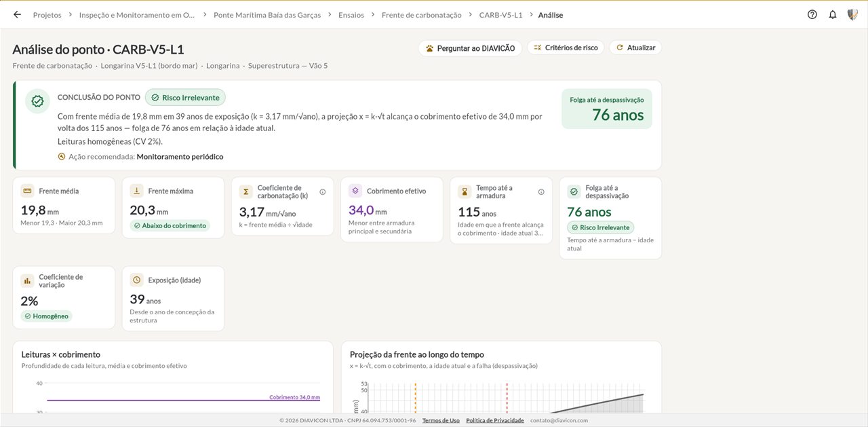Screen dimensions: 868x427
Task: Refresh analysis with Atualizar
Action: tap(635, 48)
